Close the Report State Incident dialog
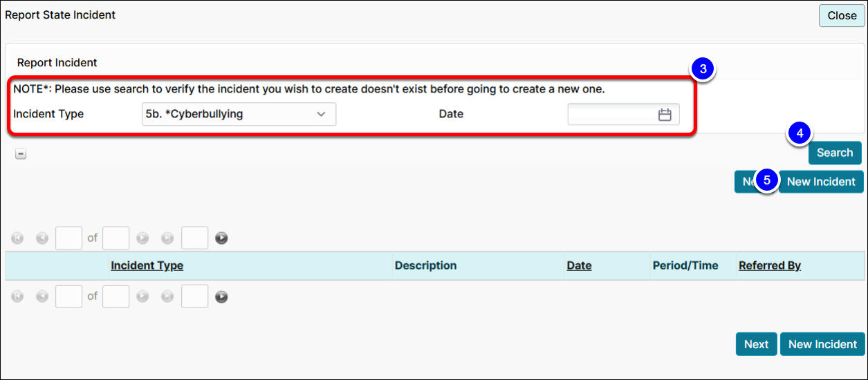This screenshot has height=380, width=868. point(842,15)
